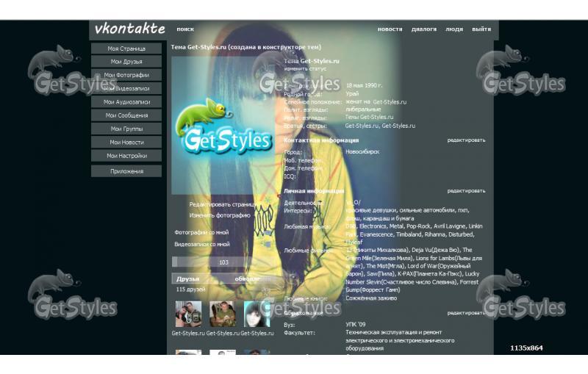Click выйти to log out
This screenshot has height=374, width=588.
pyautogui.click(x=481, y=29)
